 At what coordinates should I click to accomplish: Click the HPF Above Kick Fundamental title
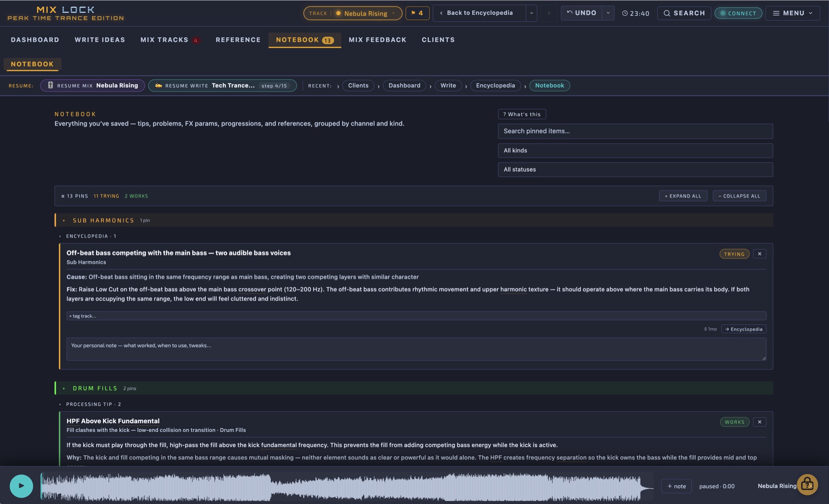113,421
